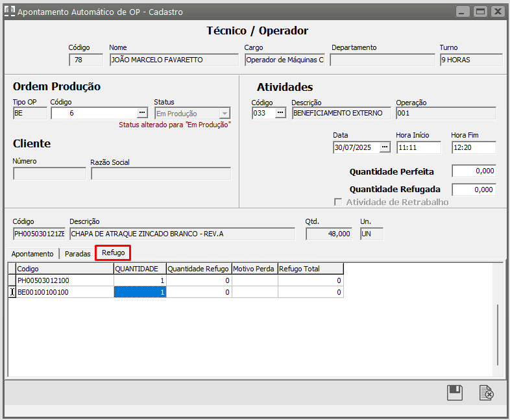Open lookup button beside Atividades Código
This screenshot has width=510, height=420.
point(280,113)
